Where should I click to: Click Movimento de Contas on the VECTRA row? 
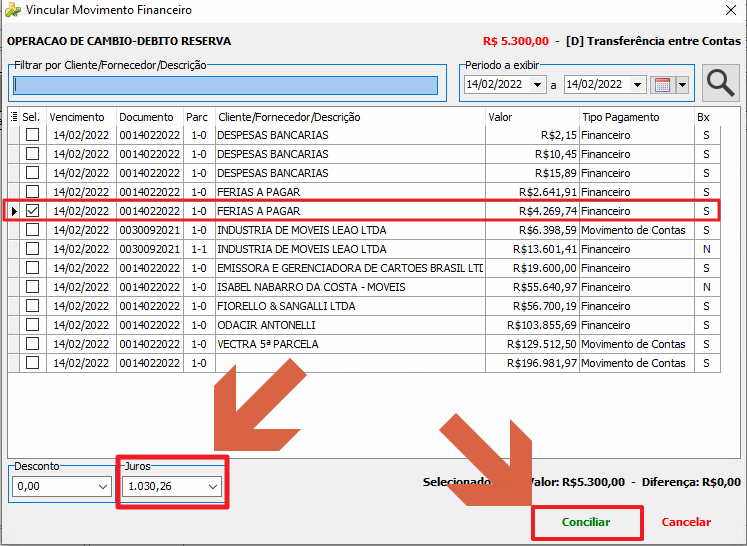636,344
